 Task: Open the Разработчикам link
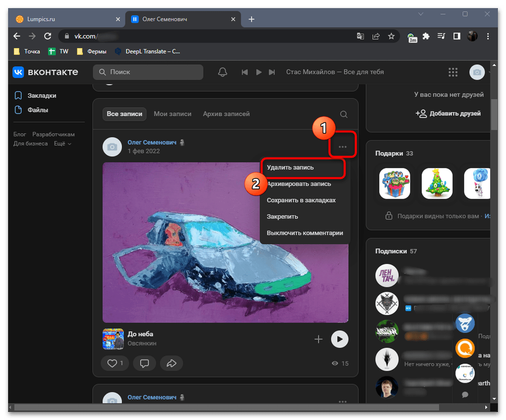click(53, 134)
